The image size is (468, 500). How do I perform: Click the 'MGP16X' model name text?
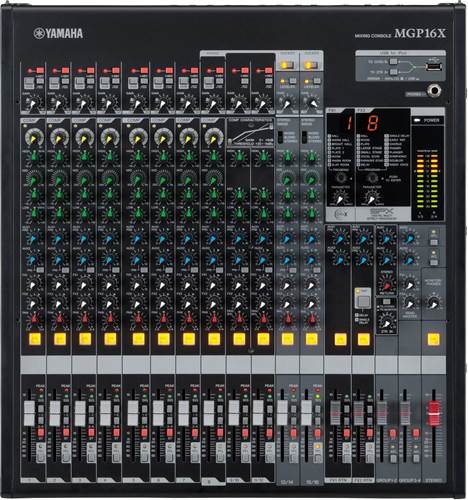[x=420, y=33]
